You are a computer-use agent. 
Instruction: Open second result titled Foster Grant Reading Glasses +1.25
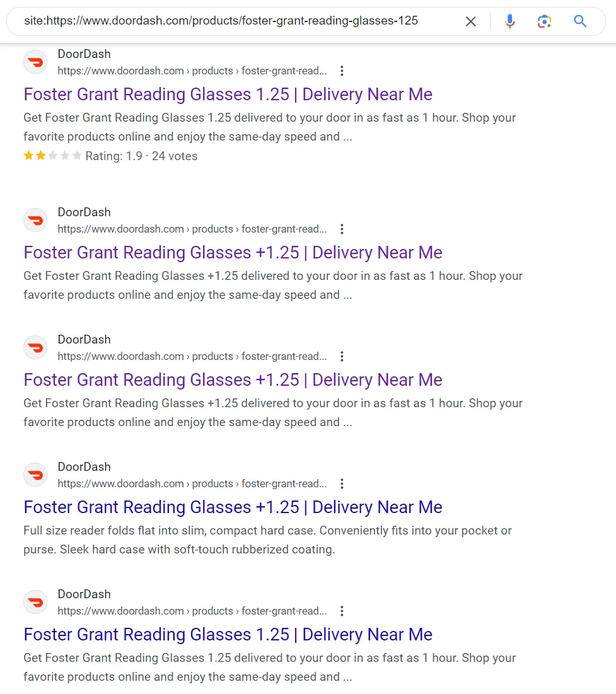(233, 253)
